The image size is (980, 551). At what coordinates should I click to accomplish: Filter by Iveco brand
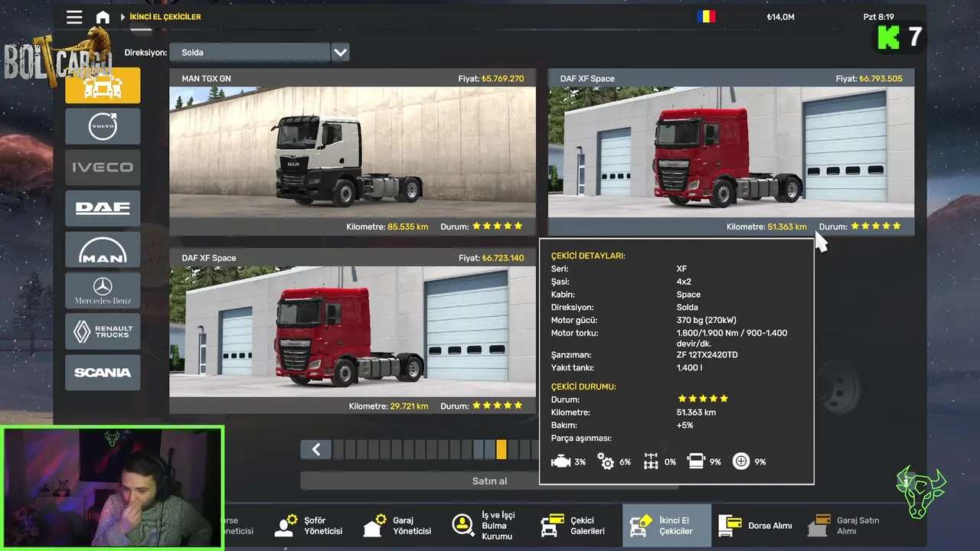click(x=103, y=167)
